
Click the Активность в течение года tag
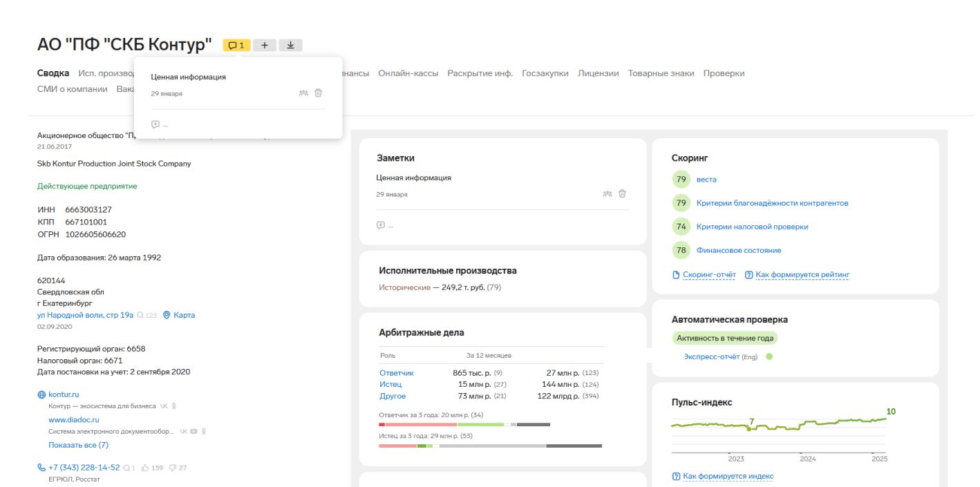[725, 338]
